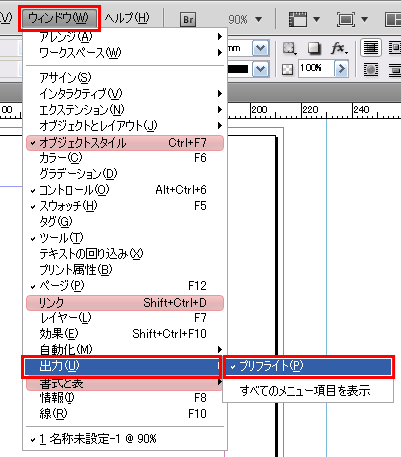This screenshot has width=401, height=457.
Task: Toggle the オブジェクトスタイル panel off
Action: click(x=125, y=143)
